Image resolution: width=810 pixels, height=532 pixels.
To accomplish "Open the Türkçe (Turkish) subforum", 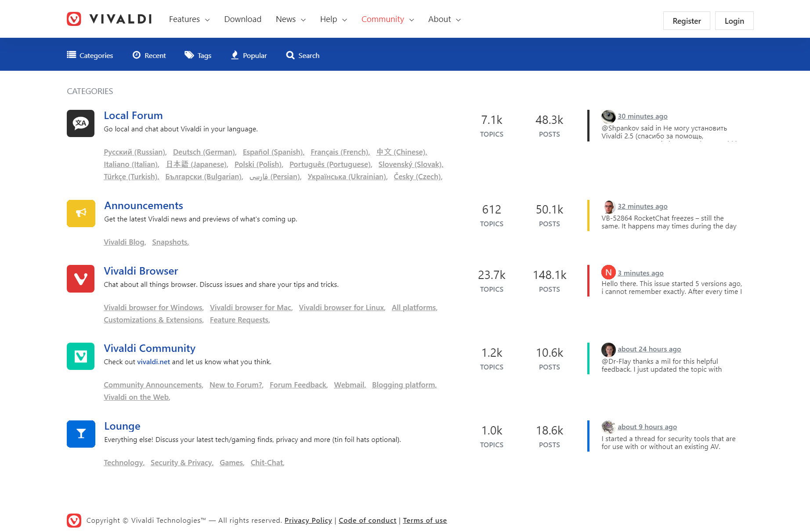I will click(x=131, y=177).
